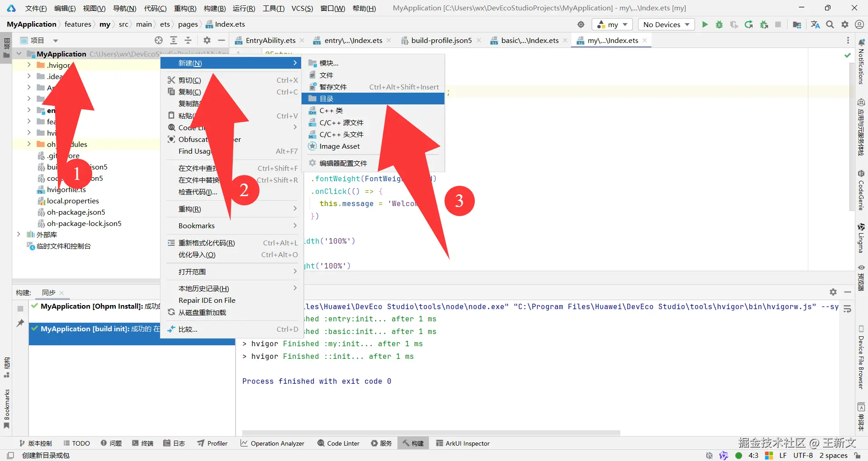Select opened file target icon in project panel
The height and width of the screenshot is (461, 868).
pyautogui.click(x=159, y=40)
